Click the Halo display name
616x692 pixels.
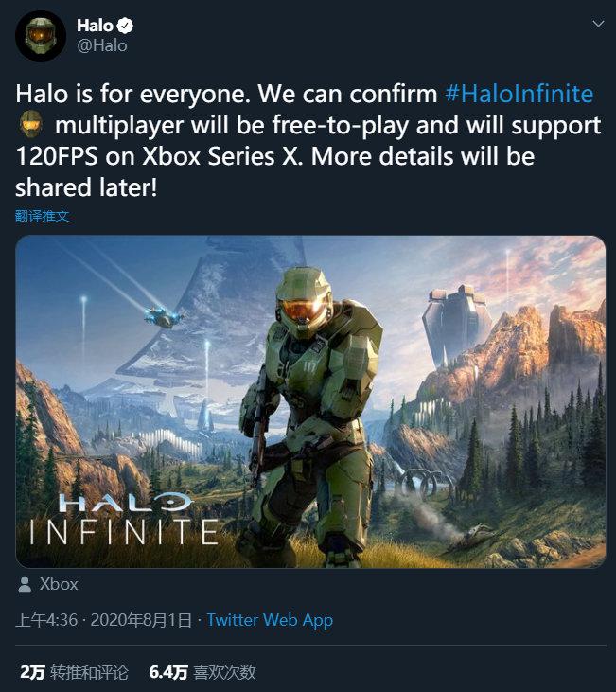[95, 26]
